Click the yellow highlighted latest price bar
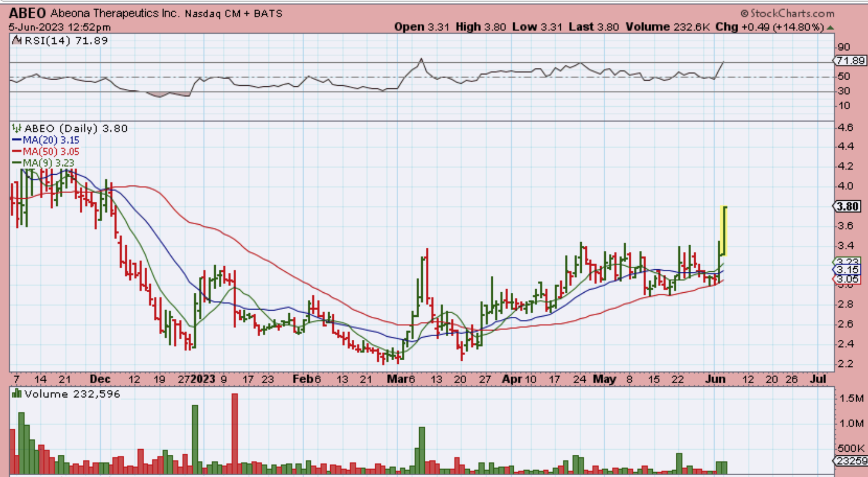Image resolution: width=868 pixels, height=477 pixels. [x=723, y=231]
